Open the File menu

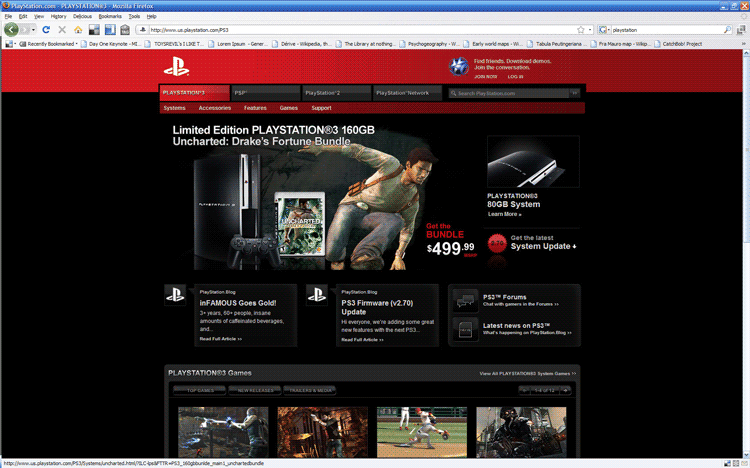(x=8, y=16)
